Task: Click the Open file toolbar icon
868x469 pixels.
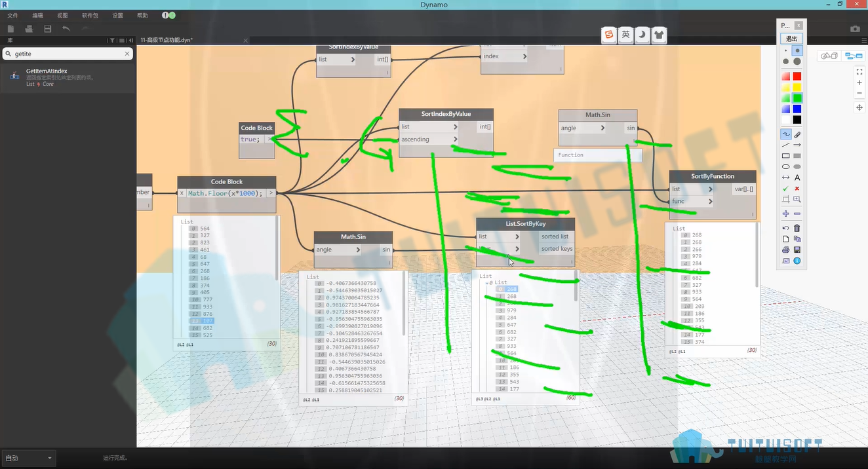Action: pyautogui.click(x=29, y=29)
